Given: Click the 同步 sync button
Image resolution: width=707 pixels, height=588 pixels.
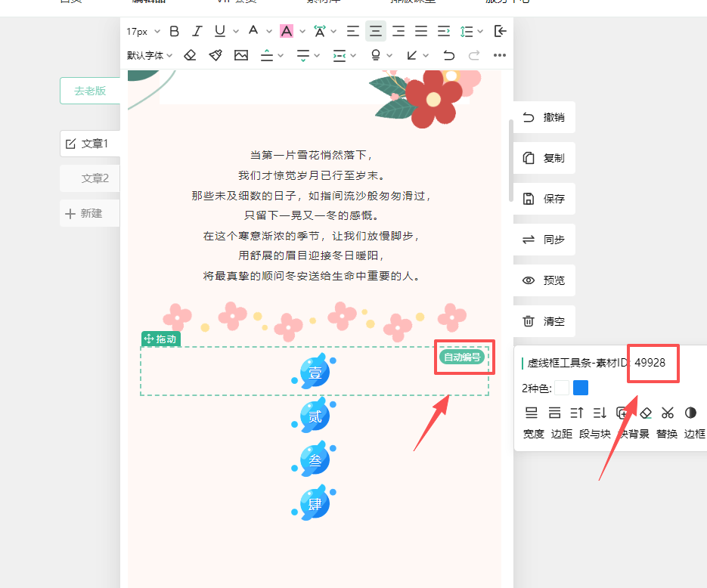Looking at the screenshot, I should (544, 240).
